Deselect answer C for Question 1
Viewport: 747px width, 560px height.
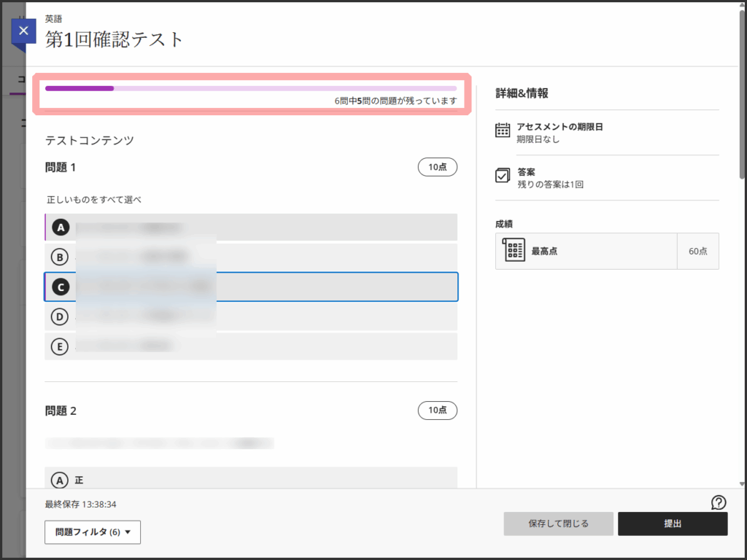[61, 287]
